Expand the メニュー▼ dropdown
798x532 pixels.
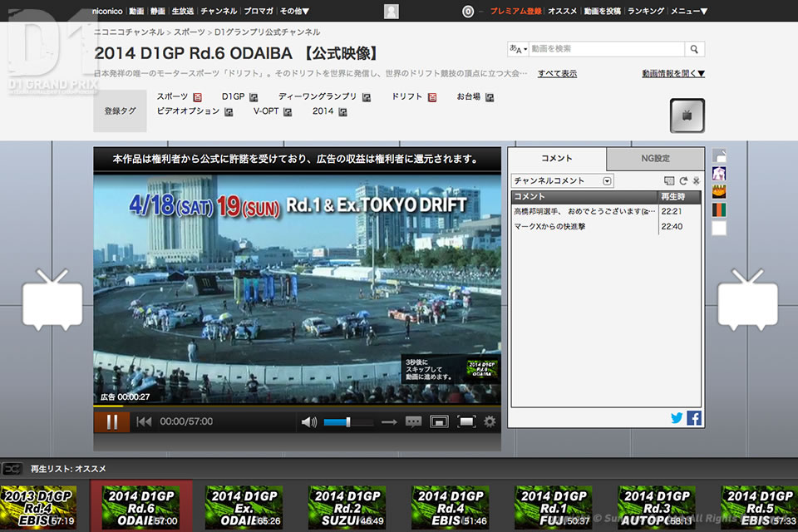tap(689, 11)
